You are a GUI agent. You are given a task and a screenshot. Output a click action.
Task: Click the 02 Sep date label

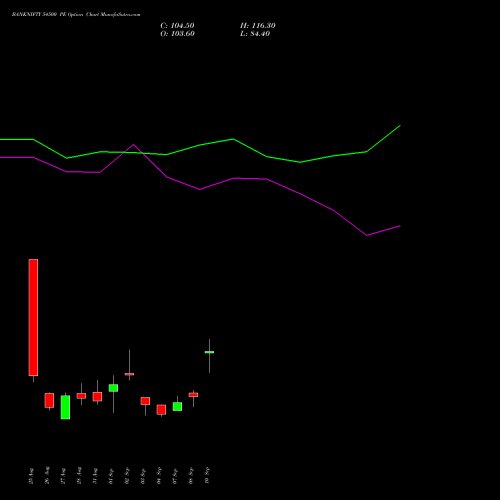(127, 476)
